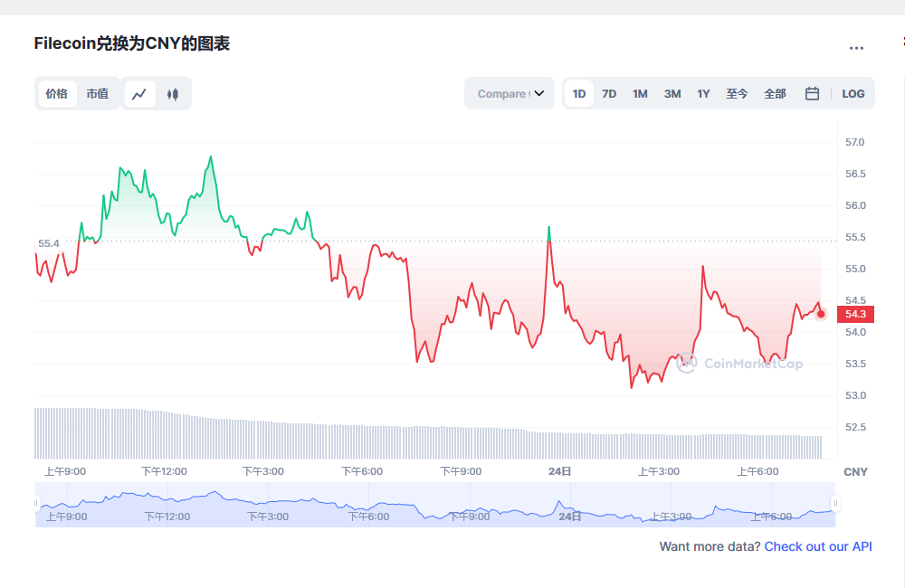Open the Check out our API link

click(818, 546)
